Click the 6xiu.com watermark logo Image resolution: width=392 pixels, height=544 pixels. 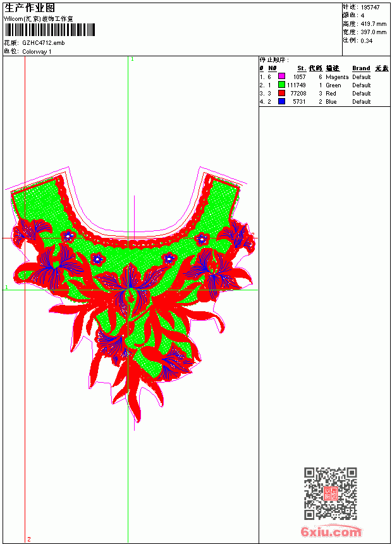point(331,531)
